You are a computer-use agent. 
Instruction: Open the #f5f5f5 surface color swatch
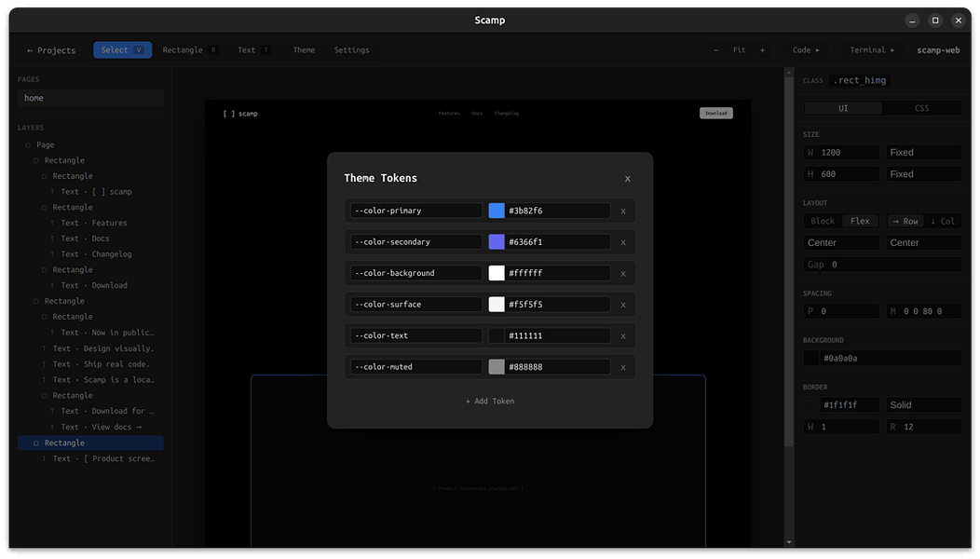click(497, 305)
